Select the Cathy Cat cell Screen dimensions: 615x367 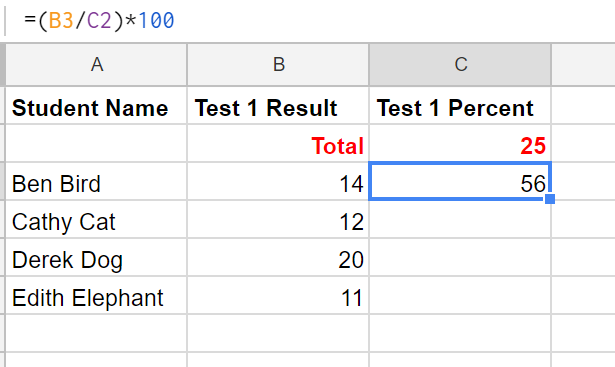(x=96, y=219)
